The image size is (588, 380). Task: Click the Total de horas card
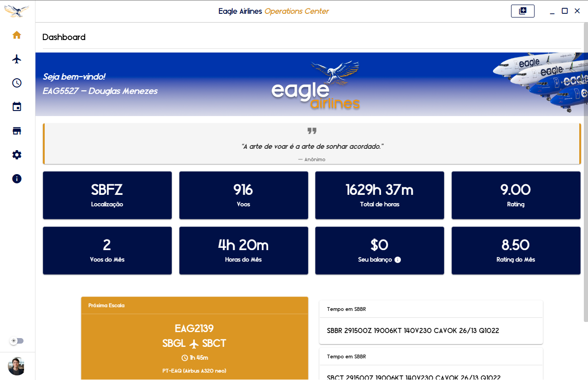(379, 195)
